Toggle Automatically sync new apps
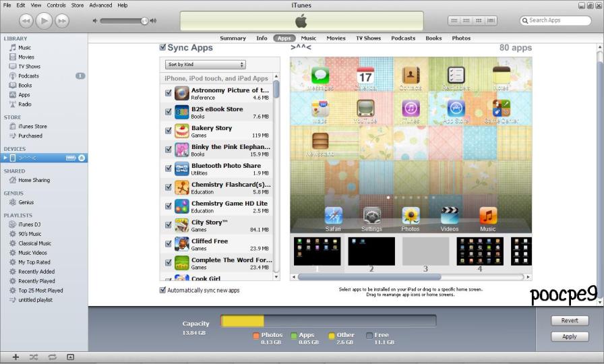This screenshot has width=604, height=364. point(162,290)
